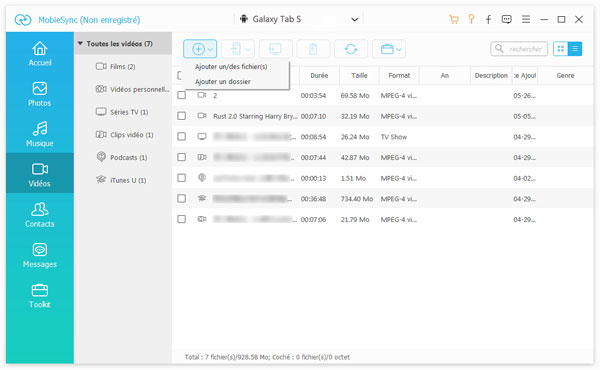Screen dimensions: 600x370
Task: Click the delete trash button
Action: [x=313, y=49]
